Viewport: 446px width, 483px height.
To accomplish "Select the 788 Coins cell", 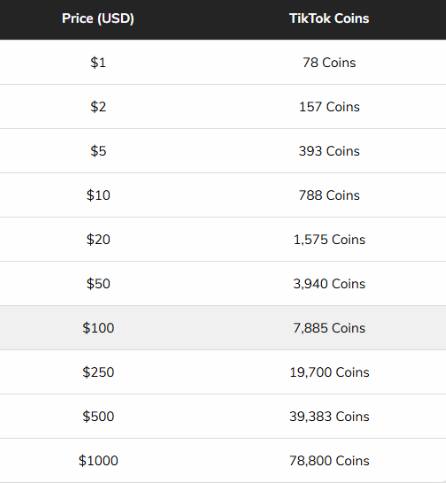I will pos(329,195).
